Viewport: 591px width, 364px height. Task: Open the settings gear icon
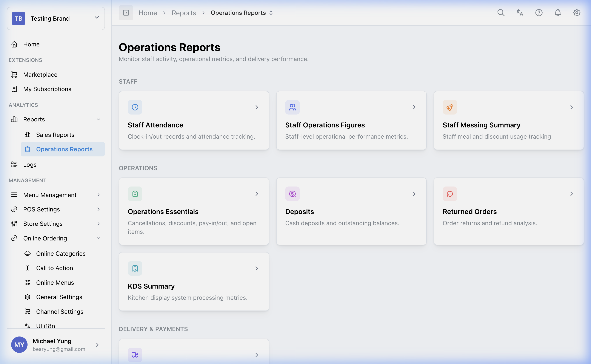[577, 12]
